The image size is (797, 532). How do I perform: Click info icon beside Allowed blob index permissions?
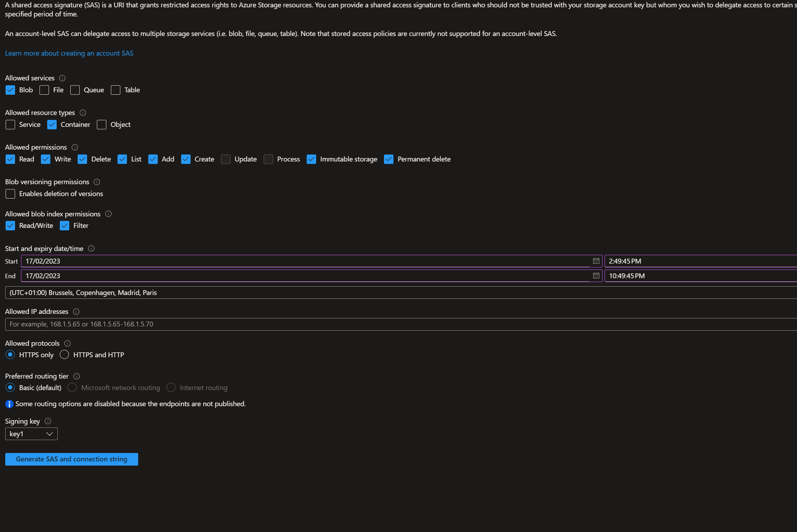click(x=108, y=214)
